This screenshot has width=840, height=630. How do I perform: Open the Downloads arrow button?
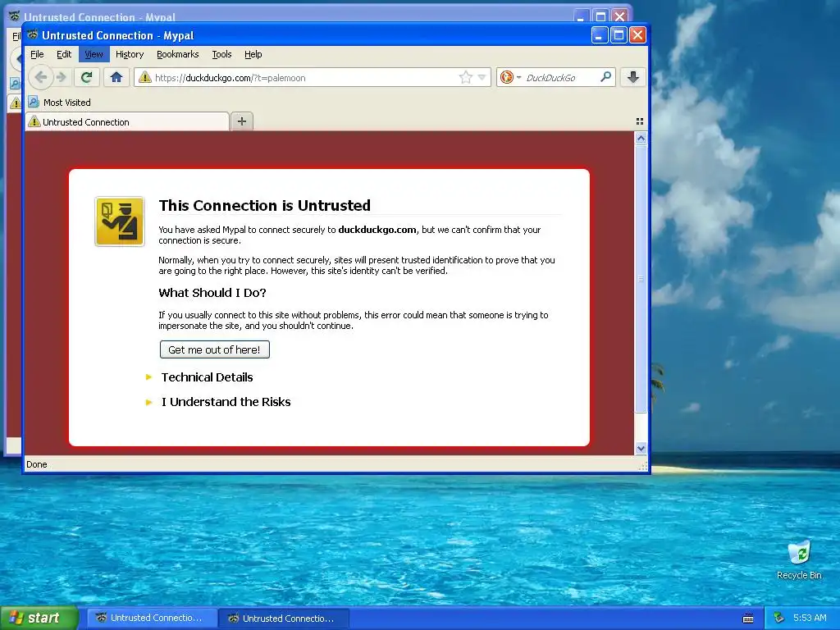(632, 78)
